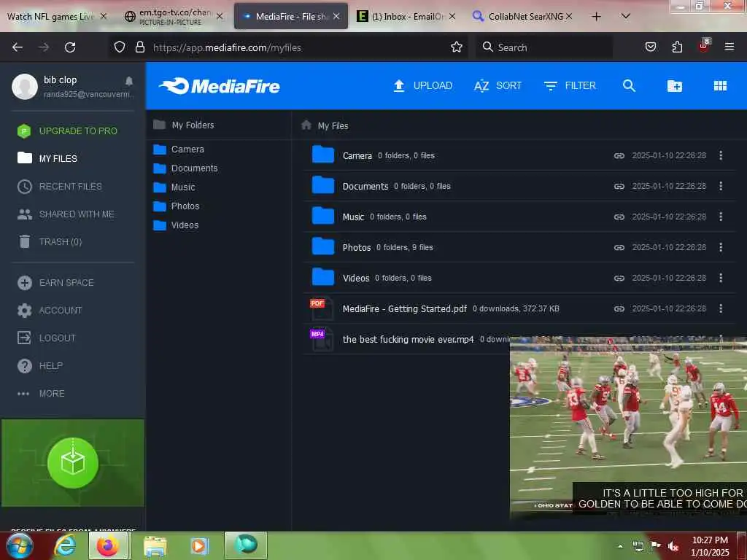The width and height of the screenshot is (747, 560).
Task: Expand the list all tabs chevron
Action: click(626, 16)
